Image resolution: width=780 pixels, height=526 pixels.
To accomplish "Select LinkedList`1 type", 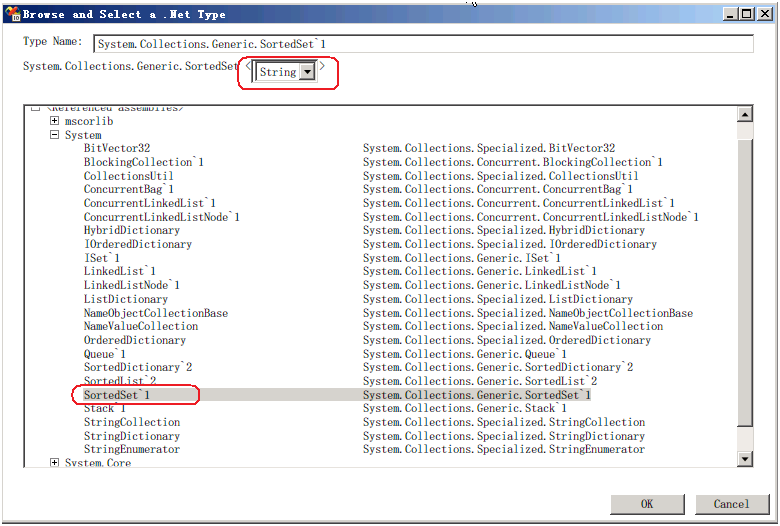I will click(x=120, y=271).
